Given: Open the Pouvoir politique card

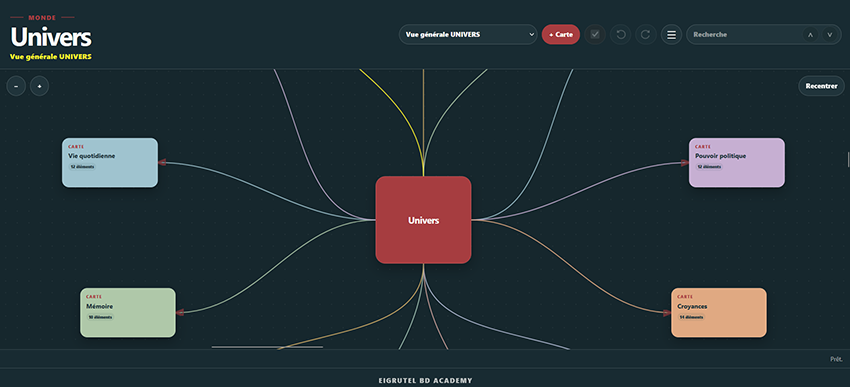Looking at the screenshot, I should pyautogui.click(x=737, y=163).
